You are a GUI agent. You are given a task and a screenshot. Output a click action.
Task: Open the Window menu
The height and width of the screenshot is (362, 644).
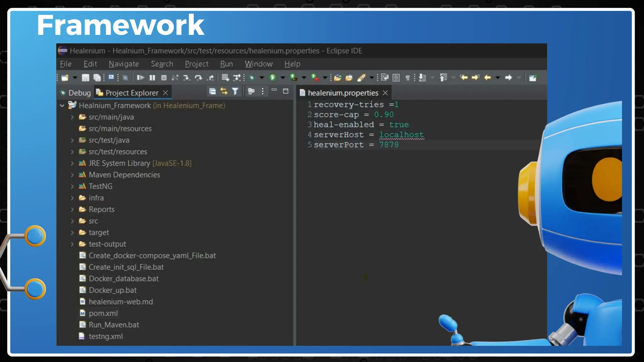258,64
